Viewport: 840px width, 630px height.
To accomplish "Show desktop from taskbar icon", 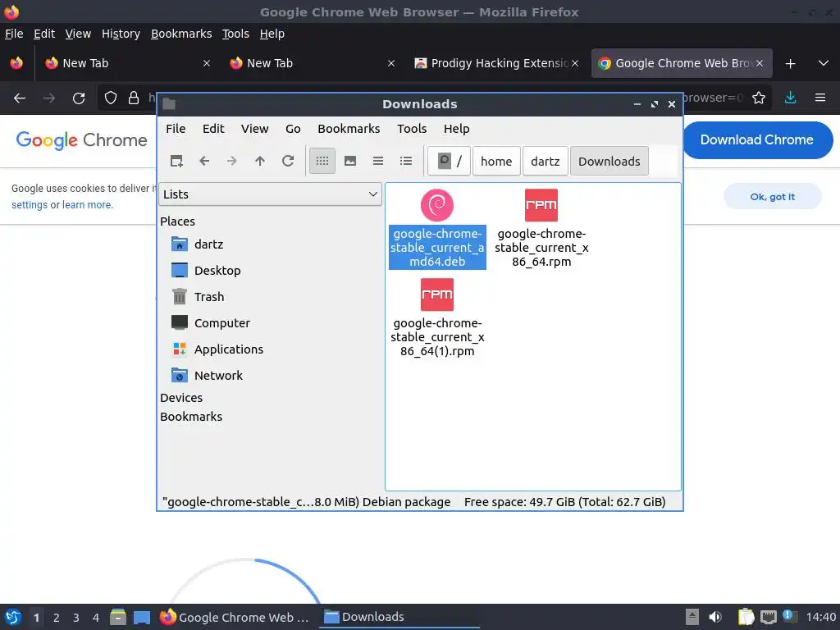I will (142, 617).
